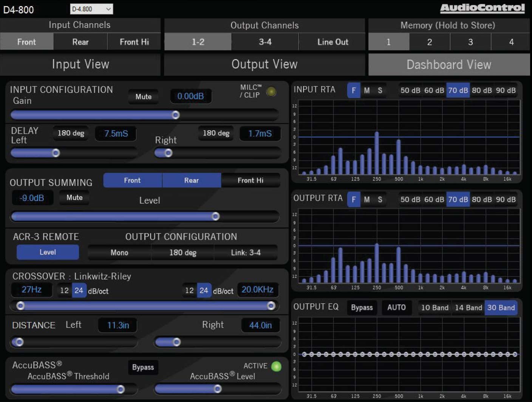Toggle 180 deg phase for Left delay
532x402 pixels.
point(71,133)
